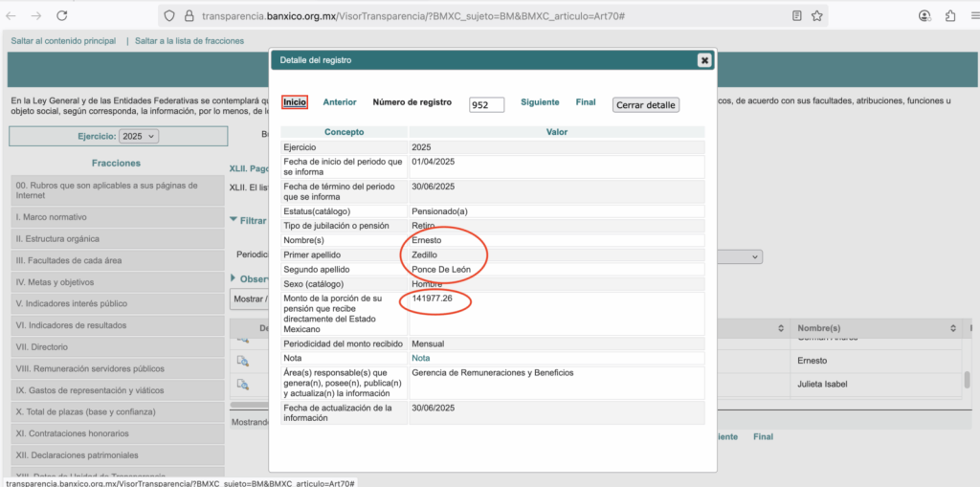980x487 pixels.
Task: Click the Siguiente link in the dialog
Action: tap(540, 102)
